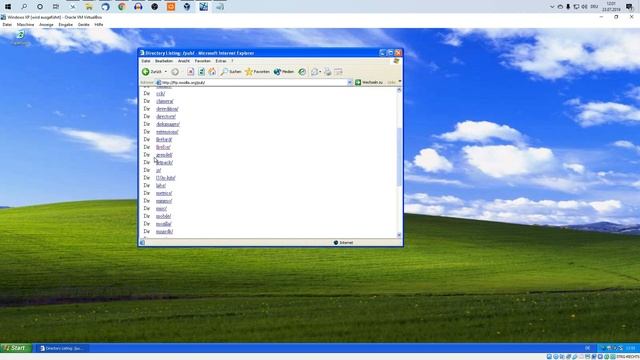Open the host Windows Start menu icon
The height and width of the screenshot is (360, 640).
[8, 7]
